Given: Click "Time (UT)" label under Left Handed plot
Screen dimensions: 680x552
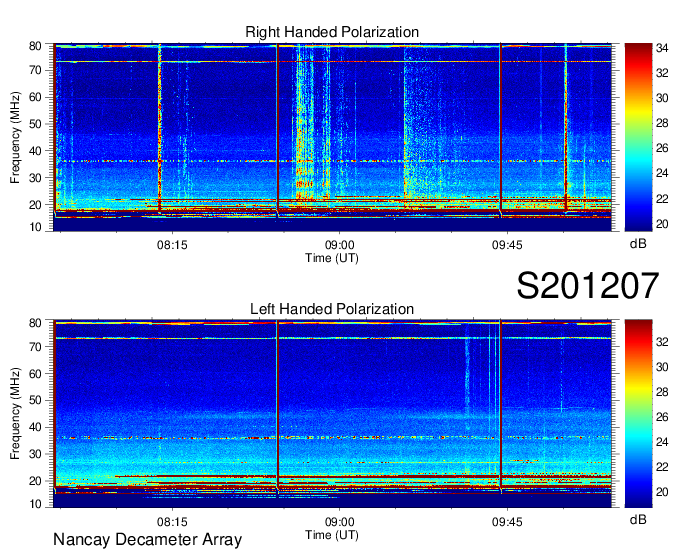Looking at the screenshot, I should [332, 535].
